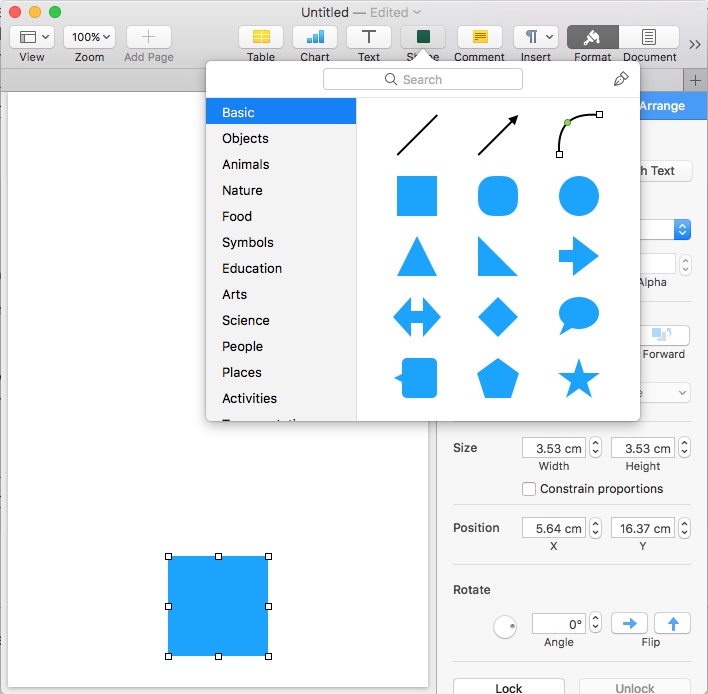
Task: Choose the pentagon shape
Action: point(498,379)
